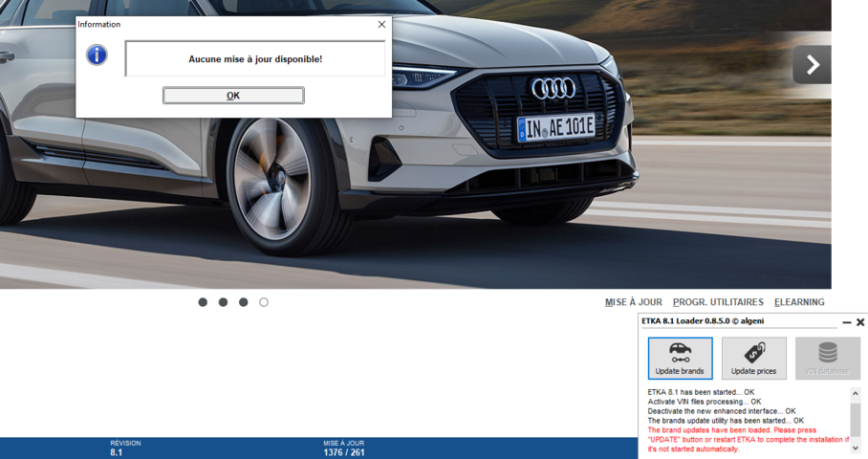The width and height of the screenshot is (868, 459).
Task: Click Update prices in ETKA Loader
Action: (754, 359)
